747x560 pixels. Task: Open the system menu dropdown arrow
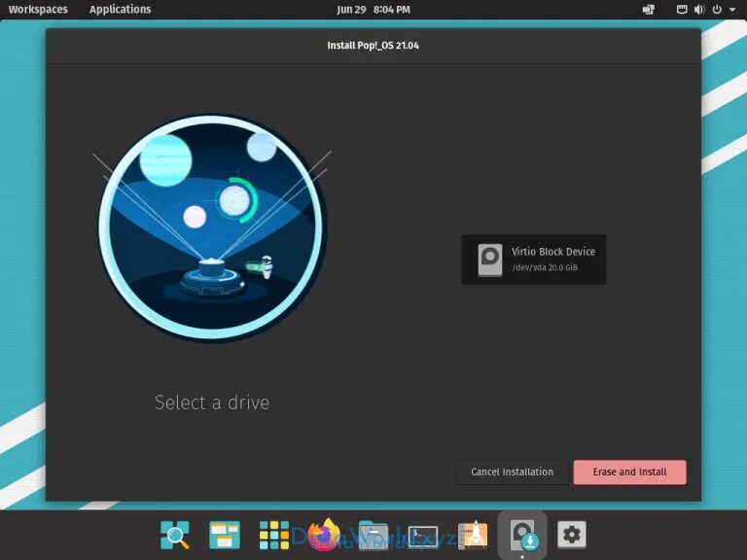pos(732,10)
